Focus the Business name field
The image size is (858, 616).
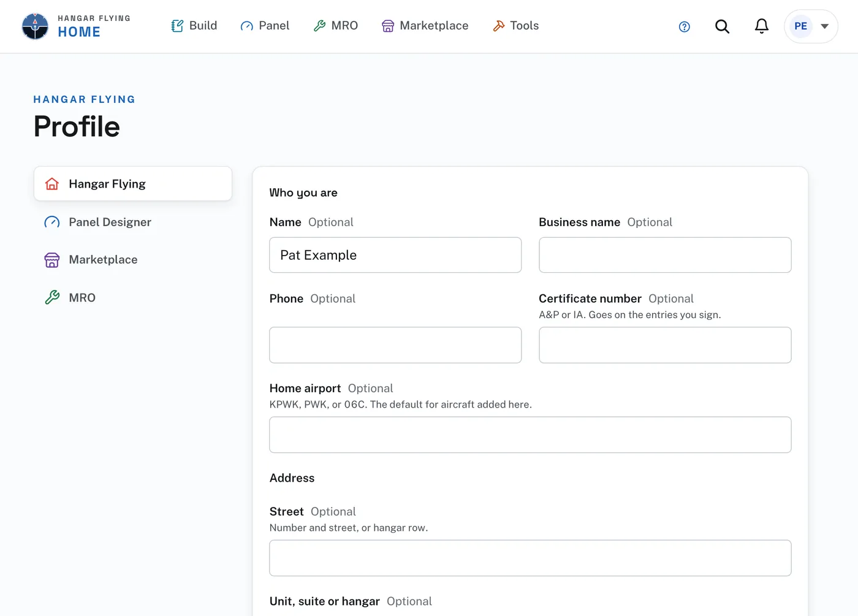665,255
